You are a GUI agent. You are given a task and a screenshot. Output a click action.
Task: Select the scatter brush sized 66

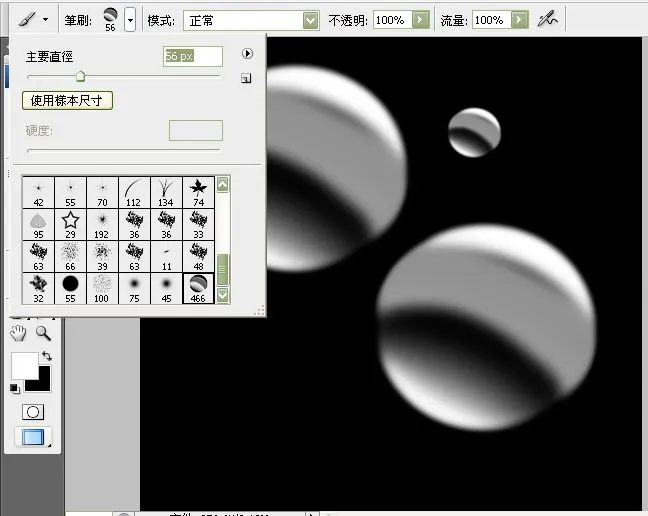[70, 257]
